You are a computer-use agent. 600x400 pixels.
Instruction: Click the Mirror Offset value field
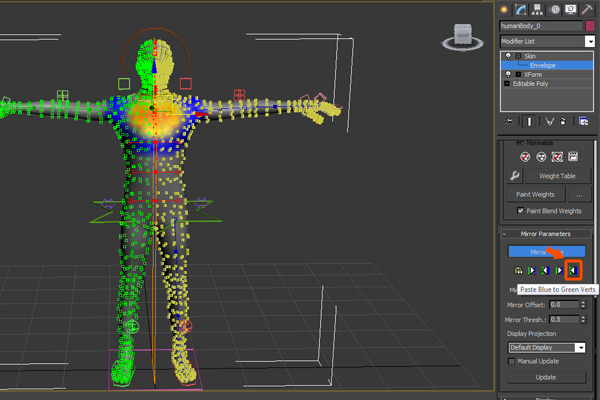564,305
